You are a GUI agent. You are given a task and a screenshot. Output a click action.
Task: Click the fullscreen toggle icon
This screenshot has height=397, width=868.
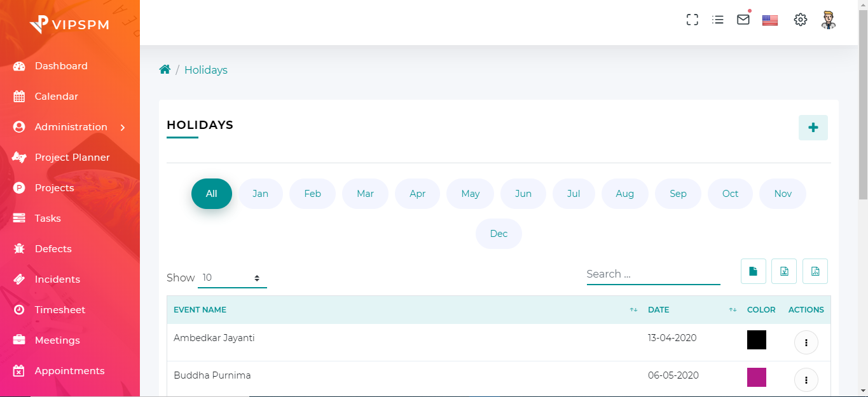click(x=692, y=20)
